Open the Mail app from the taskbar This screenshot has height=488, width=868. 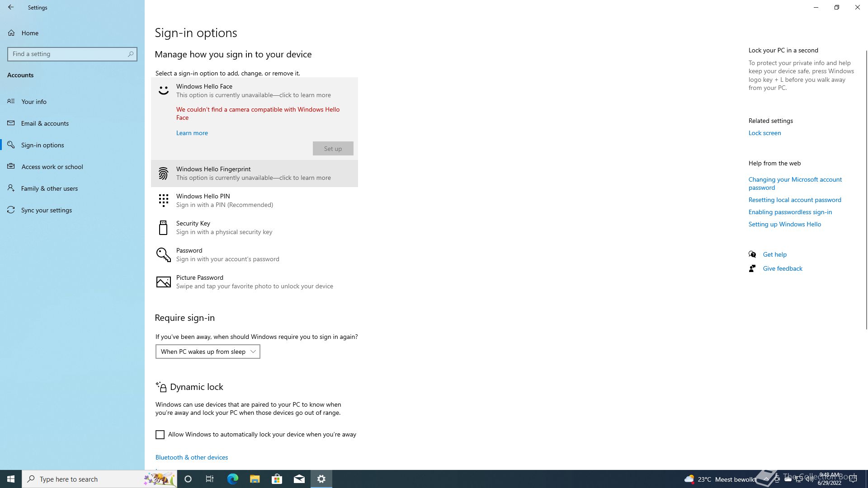click(x=299, y=479)
